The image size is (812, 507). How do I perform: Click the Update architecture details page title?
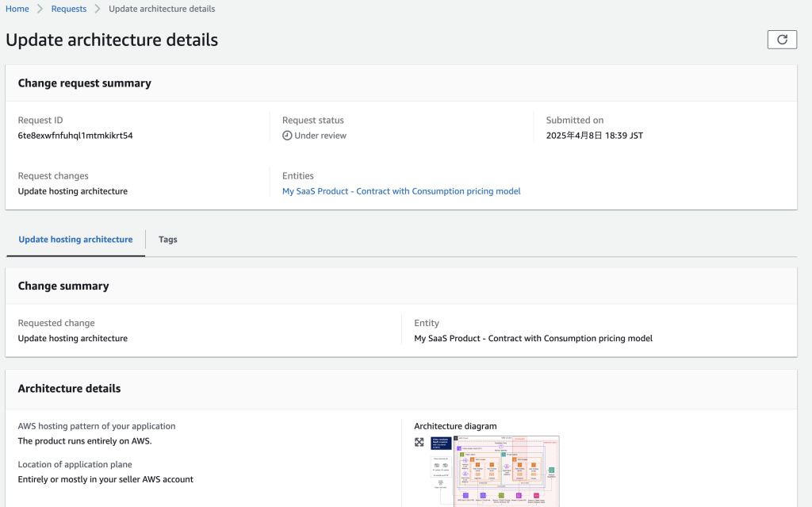[112, 40]
